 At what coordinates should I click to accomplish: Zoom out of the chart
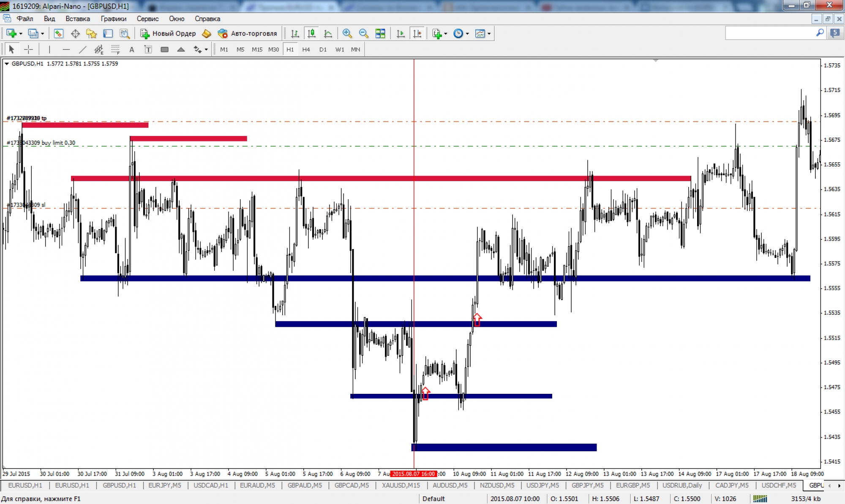coord(363,33)
